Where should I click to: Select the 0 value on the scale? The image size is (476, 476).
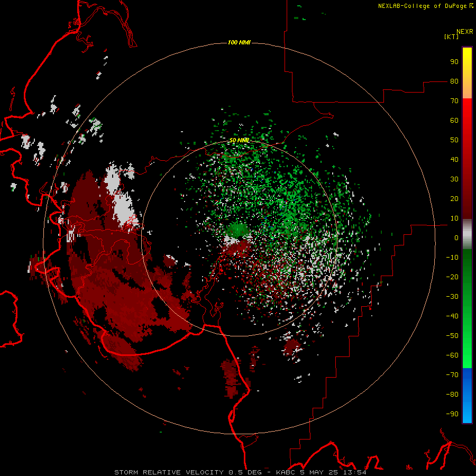[456, 237]
